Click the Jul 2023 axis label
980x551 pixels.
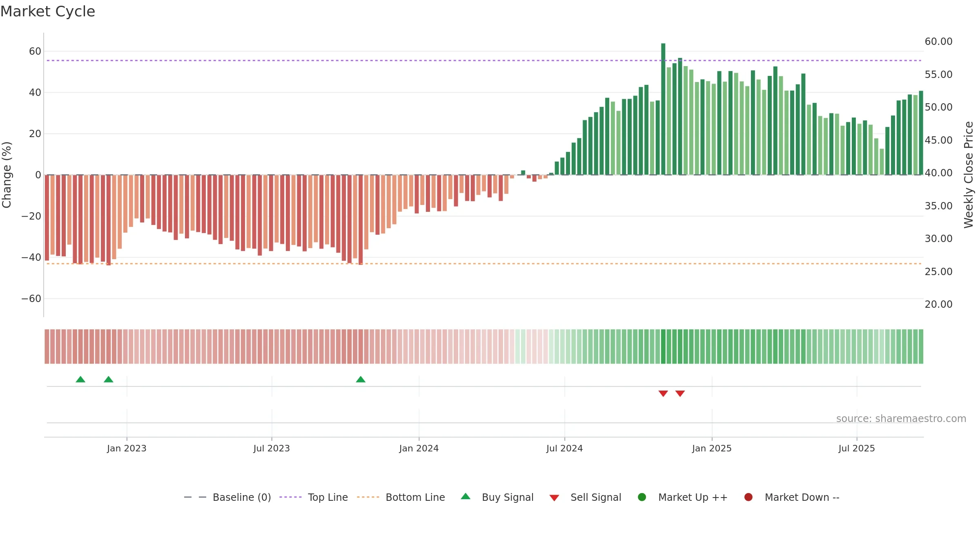click(x=272, y=448)
